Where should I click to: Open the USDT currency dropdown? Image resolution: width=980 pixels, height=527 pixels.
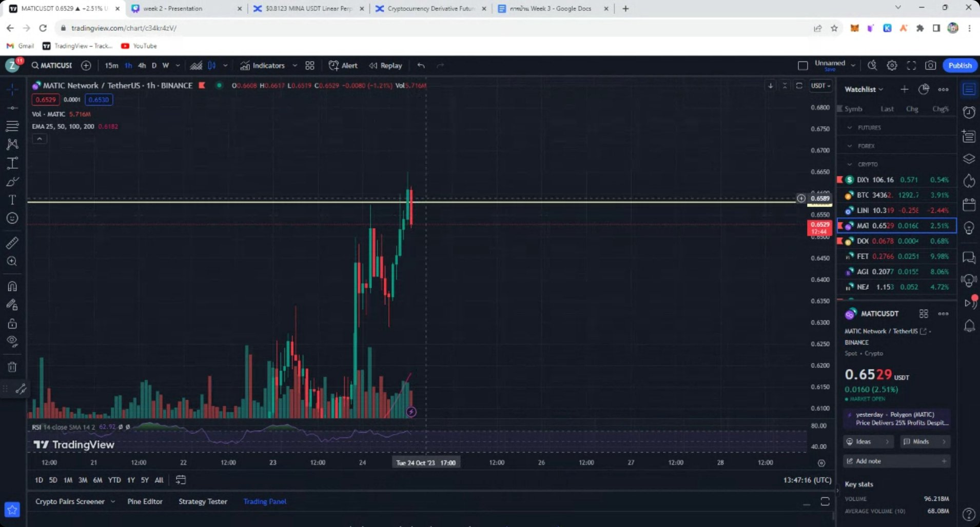(820, 86)
